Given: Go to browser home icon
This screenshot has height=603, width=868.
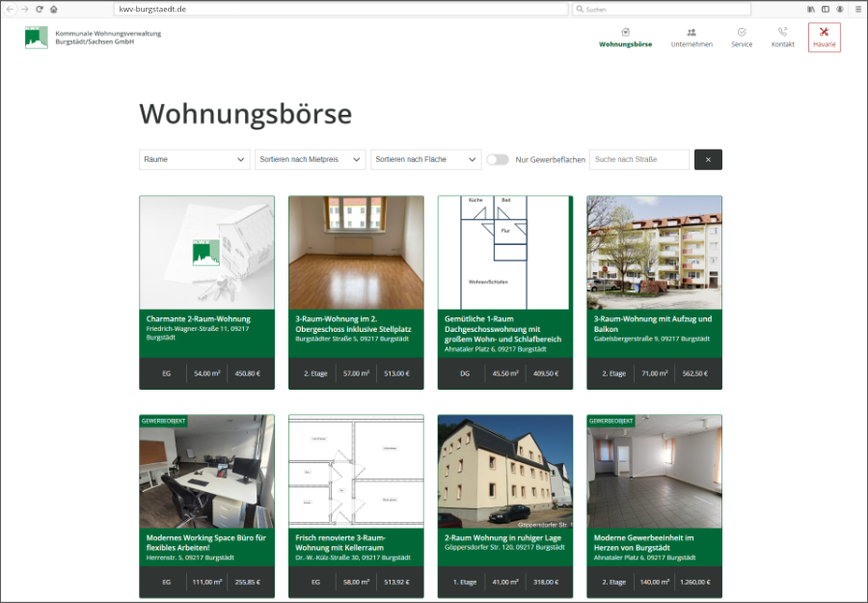Looking at the screenshot, I should tap(54, 9).
